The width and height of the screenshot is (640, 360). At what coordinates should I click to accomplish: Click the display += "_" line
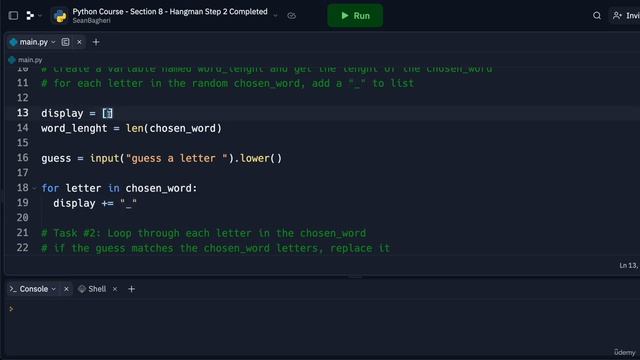pyautogui.click(x=95, y=203)
